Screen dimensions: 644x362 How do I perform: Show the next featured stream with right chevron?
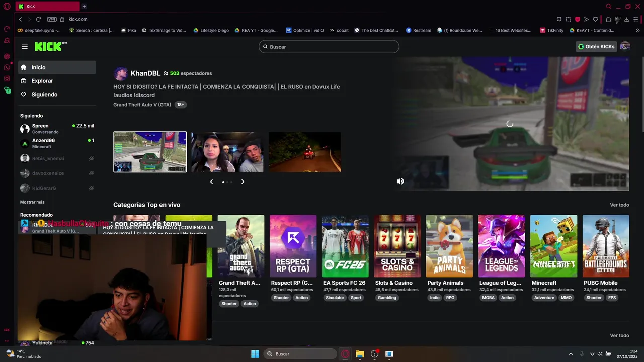[243, 182]
